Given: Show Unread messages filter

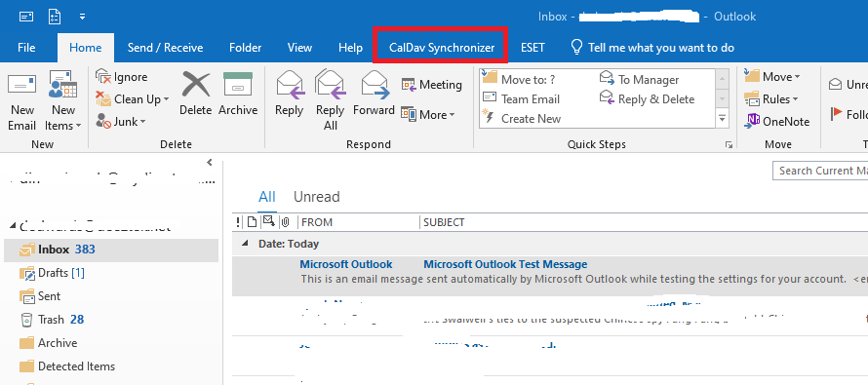Looking at the screenshot, I should [x=317, y=197].
